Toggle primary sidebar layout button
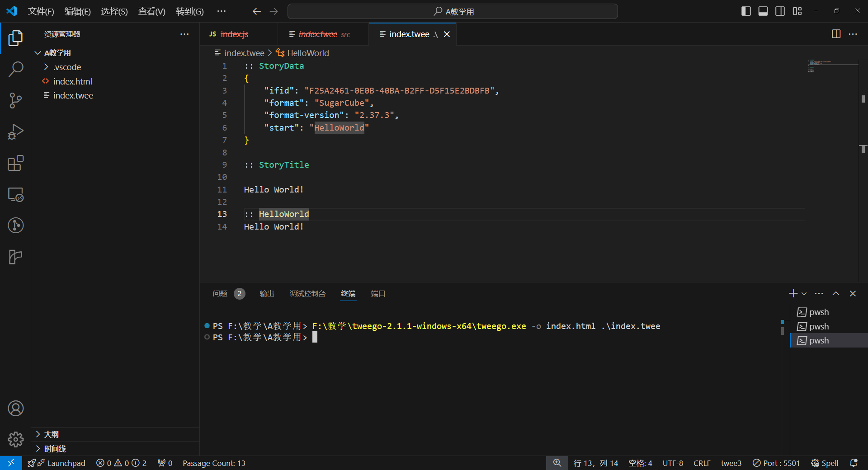 tap(746, 11)
